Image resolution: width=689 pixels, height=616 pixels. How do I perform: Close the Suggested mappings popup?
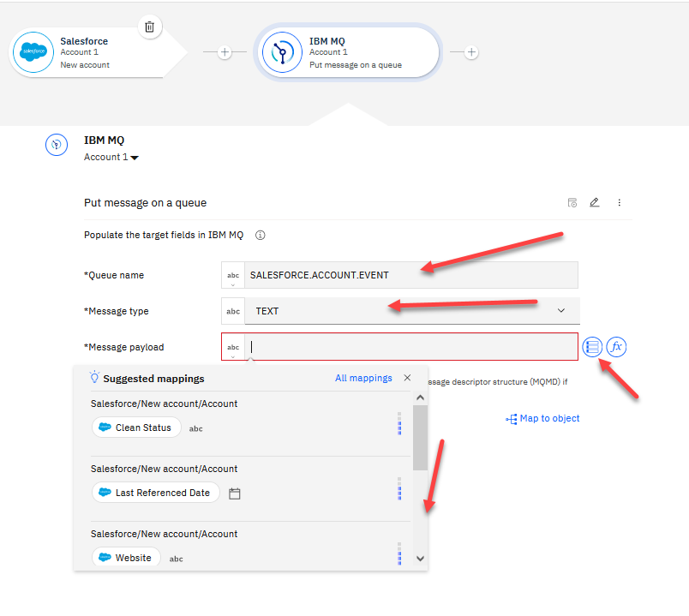[x=407, y=378]
